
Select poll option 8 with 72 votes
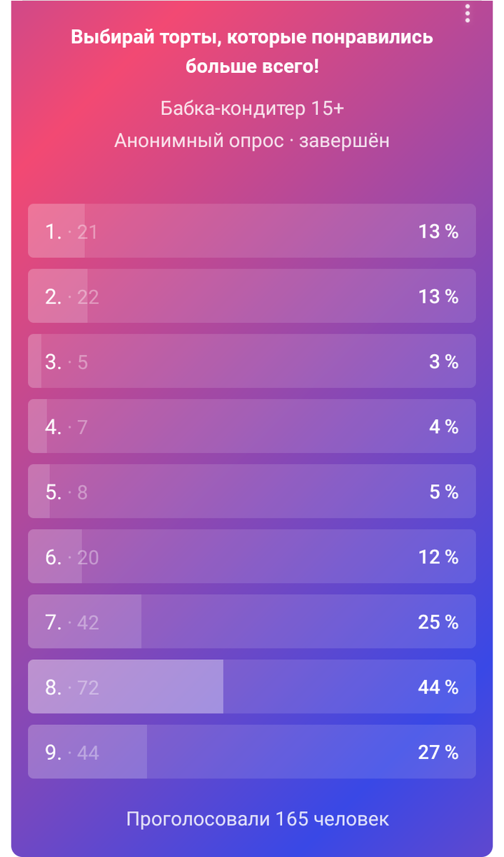pos(252,687)
